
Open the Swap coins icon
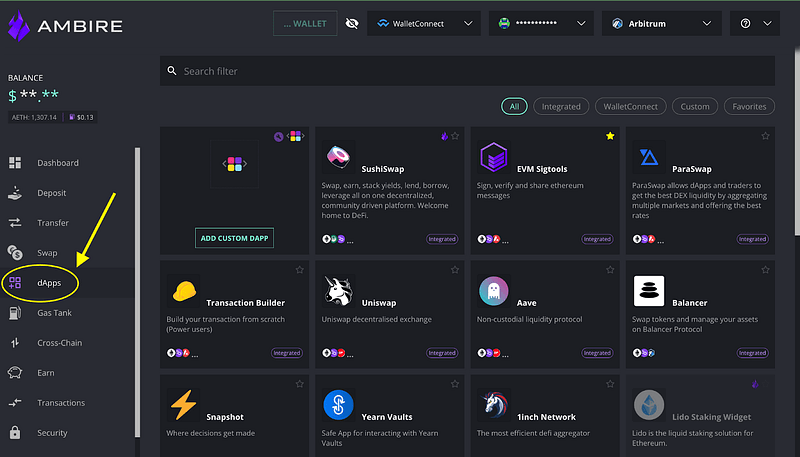pos(15,252)
